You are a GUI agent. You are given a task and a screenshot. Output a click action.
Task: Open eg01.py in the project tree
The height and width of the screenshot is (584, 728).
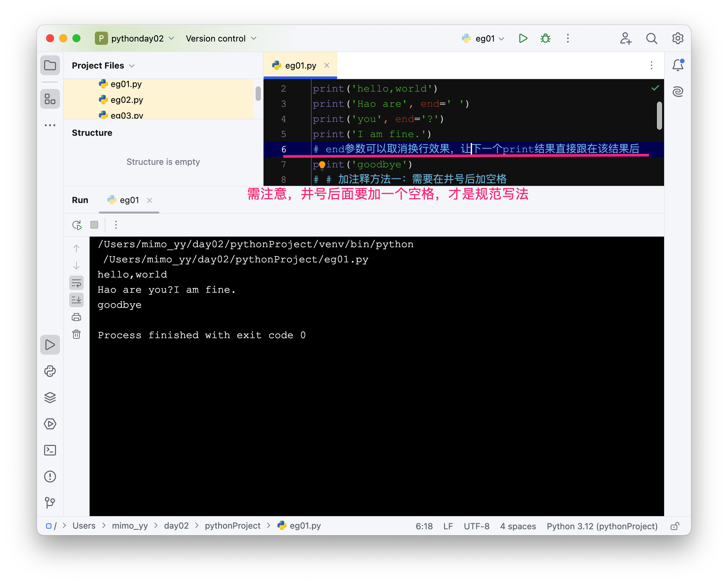[126, 84]
